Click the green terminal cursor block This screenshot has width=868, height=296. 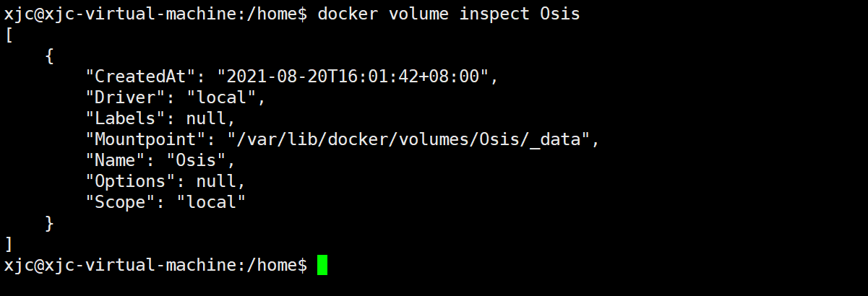(x=322, y=265)
